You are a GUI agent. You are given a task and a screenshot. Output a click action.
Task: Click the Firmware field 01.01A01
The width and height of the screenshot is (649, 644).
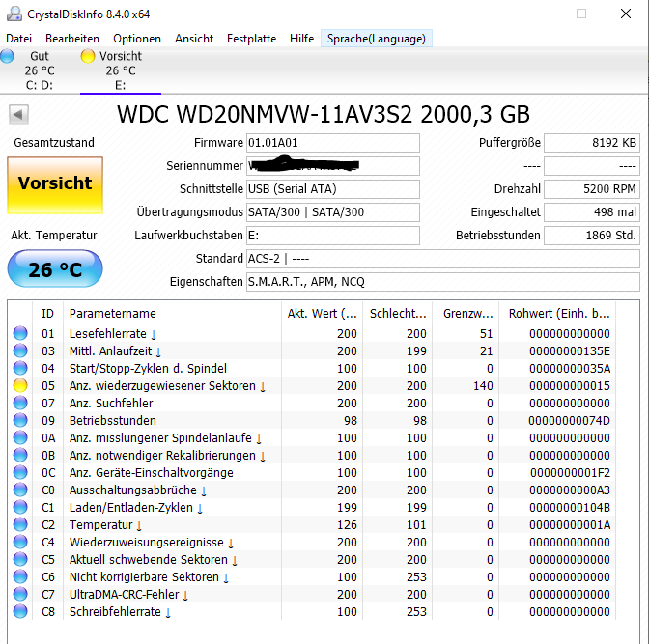point(333,143)
